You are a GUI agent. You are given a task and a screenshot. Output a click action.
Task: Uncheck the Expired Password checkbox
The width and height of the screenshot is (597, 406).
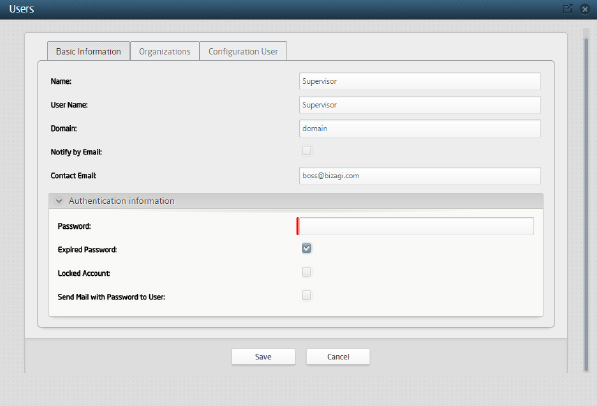click(306, 248)
